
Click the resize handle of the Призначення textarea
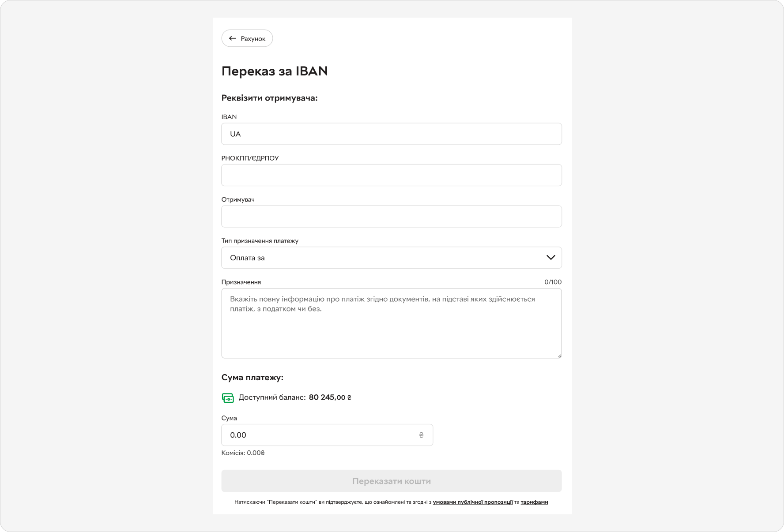pos(559,355)
